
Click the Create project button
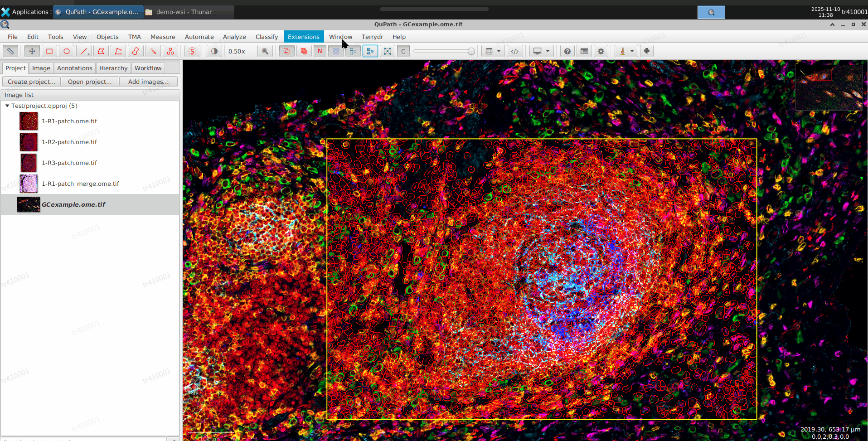(x=31, y=82)
